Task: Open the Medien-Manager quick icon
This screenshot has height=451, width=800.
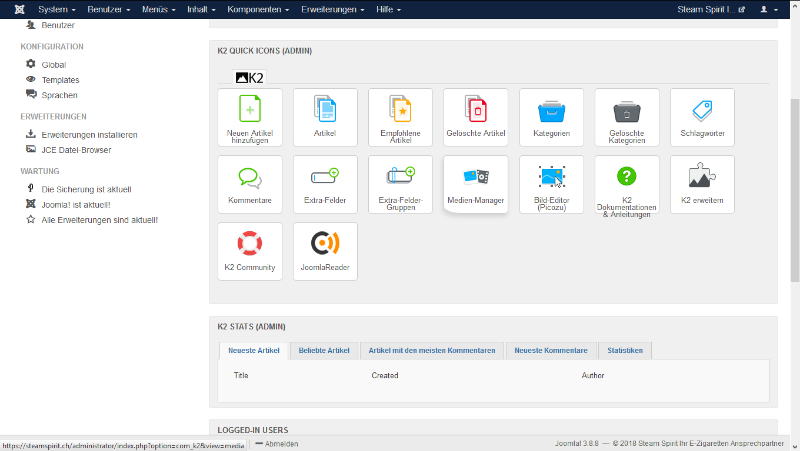Action: click(476, 184)
